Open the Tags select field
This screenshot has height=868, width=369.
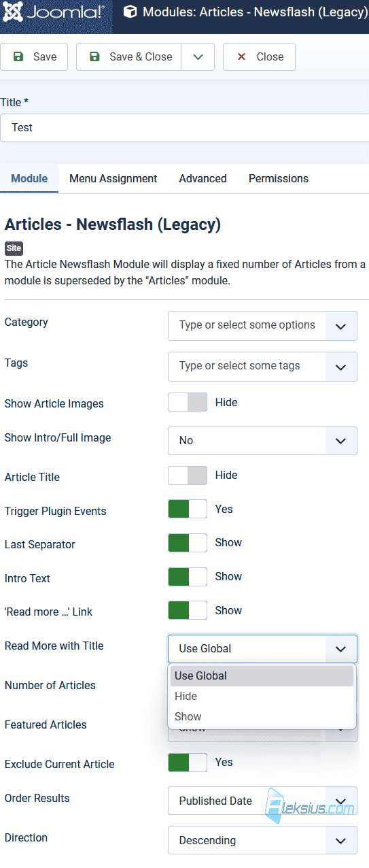tap(262, 366)
